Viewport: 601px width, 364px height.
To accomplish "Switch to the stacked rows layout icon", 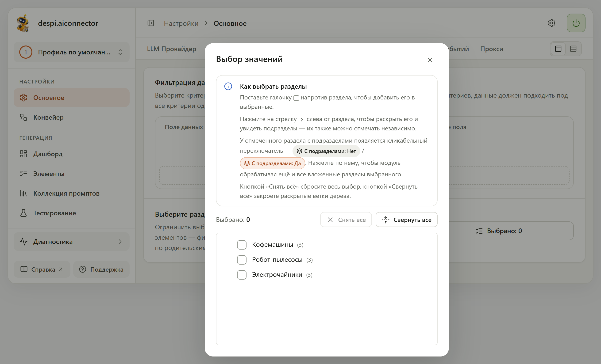I will click(x=573, y=49).
